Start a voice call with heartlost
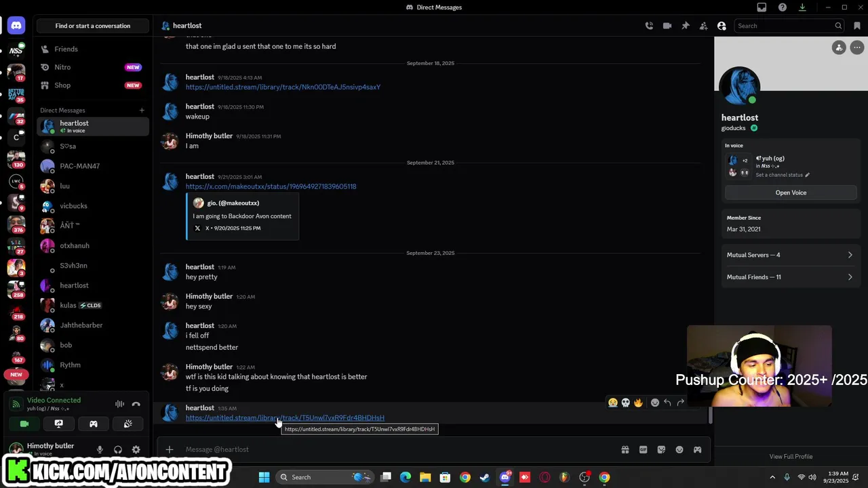 649,26
